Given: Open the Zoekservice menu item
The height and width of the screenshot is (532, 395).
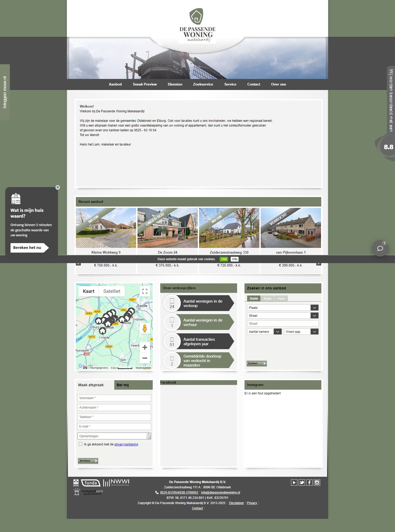Looking at the screenshot, I should 203,84.
